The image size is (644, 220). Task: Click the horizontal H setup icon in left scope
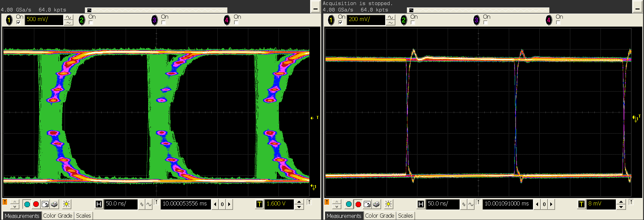[x=99, y=204]
